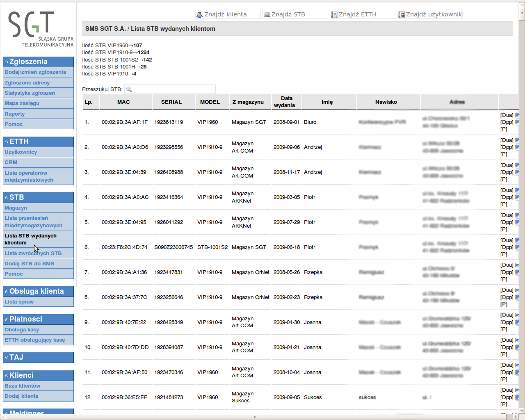Click the Data wydania column header
This screenshot has height=420, width=525.
287,102
